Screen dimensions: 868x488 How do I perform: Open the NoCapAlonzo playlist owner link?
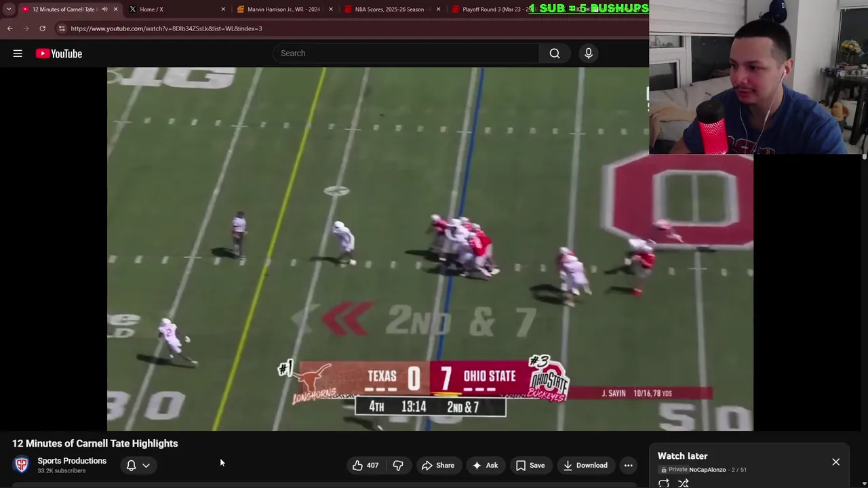(707, 470)
